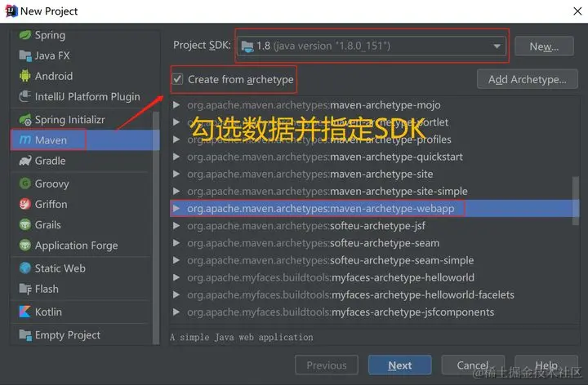The height and width of the screenshot is (385, 588).
Task: Select maven-archetype-webapp archetype text
Action: coord(321,208)
